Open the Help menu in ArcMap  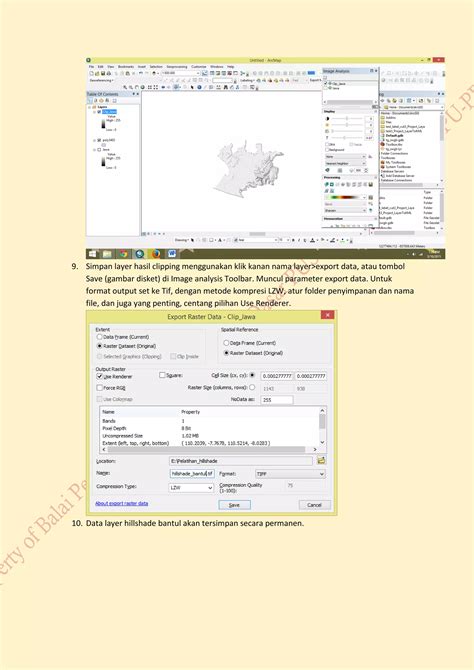pyautogui.click(x=231, y=67)
